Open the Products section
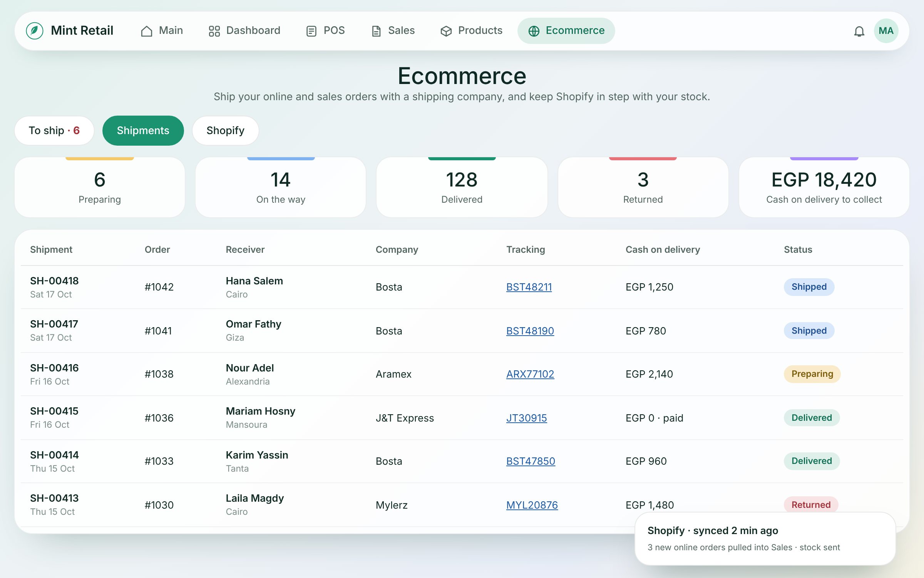The image size is (924, 578). point(471,31)
